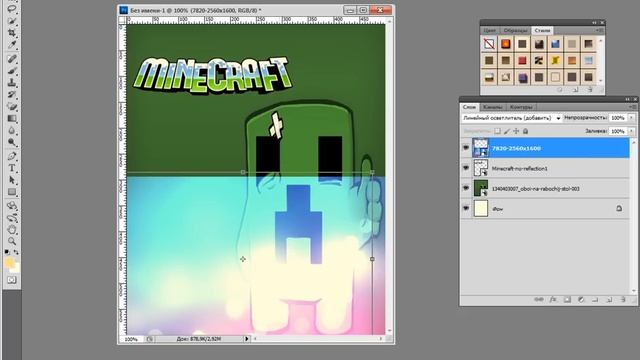Create new style in Styles panel
The image size is (640, 360).
(x=575, y=89)
